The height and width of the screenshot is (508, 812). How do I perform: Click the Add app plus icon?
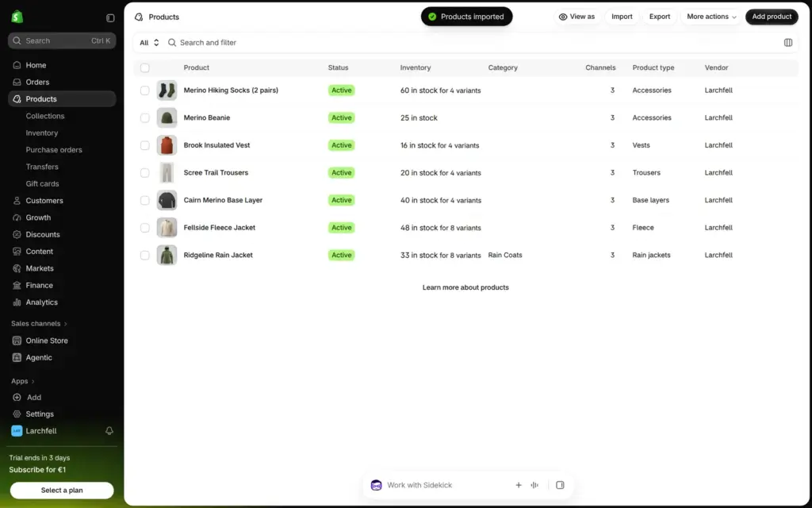pyautogui.click(x=17, y=397)
